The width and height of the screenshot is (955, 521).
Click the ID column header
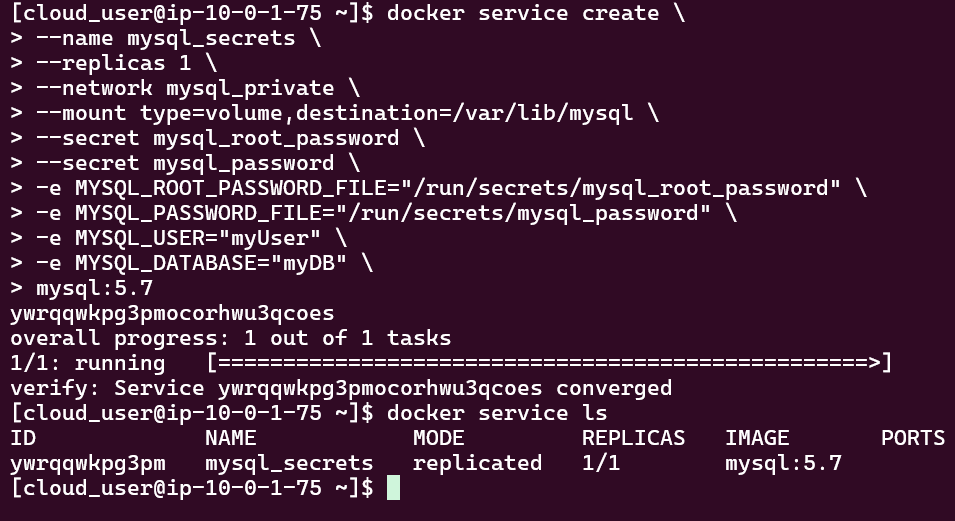(x=23, y=438)
